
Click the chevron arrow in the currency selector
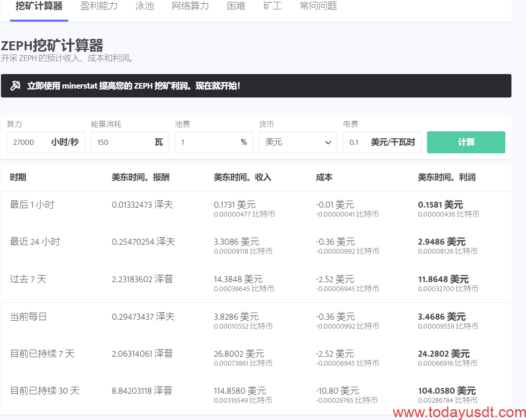(328, 142)
